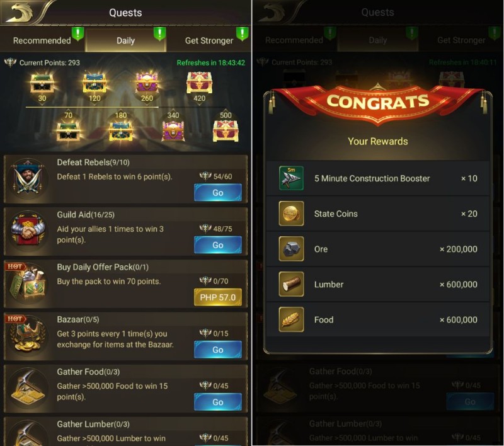Screen dimensions: 504x446
Task: Click Go for Defeat Rebels quest
Action: (x=217, y=193)
